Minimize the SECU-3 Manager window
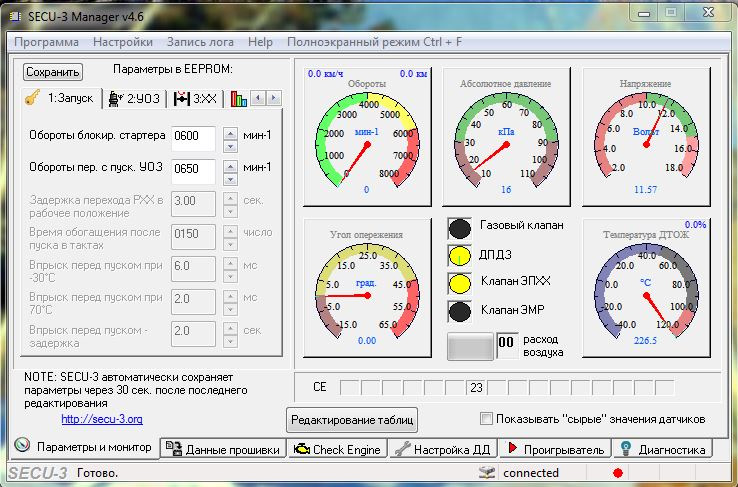 point(644,14)
